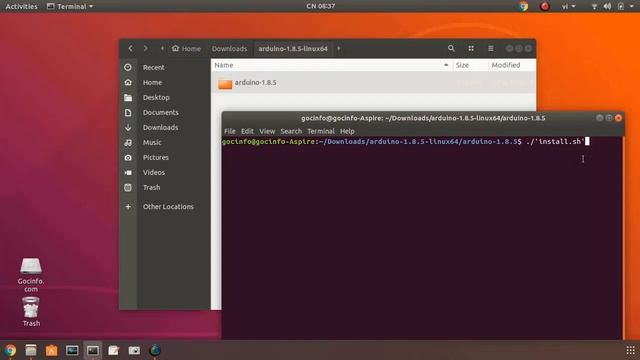Image resolution: width=640 pixels, height=360 pixels.
Task: Open the Terminal app menu in top bar
Action: tap(70, 6)
